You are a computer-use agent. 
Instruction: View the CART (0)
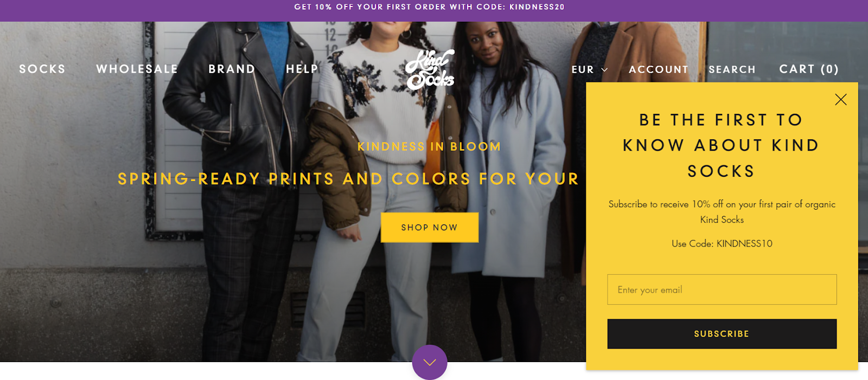click(809, 69)
